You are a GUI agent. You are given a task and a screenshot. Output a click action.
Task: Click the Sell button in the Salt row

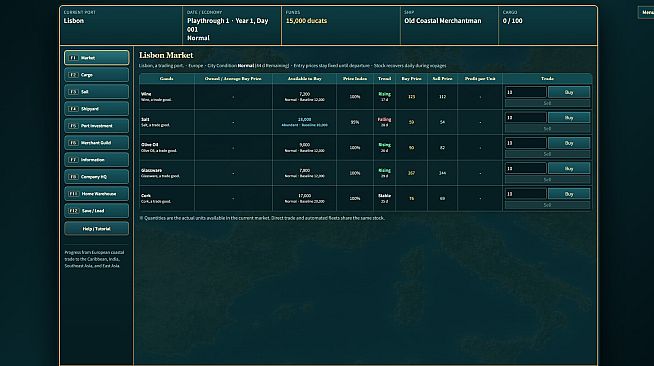(547, 128)
